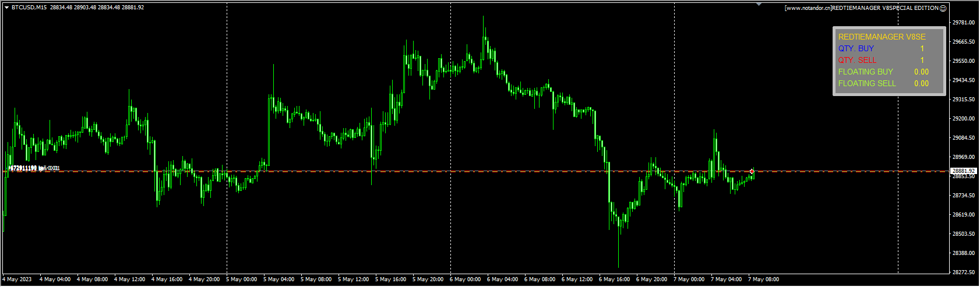Click the BTCUSD,M15 chart title text
Viewport: 980px width, 287px height.
click(29, 8)
